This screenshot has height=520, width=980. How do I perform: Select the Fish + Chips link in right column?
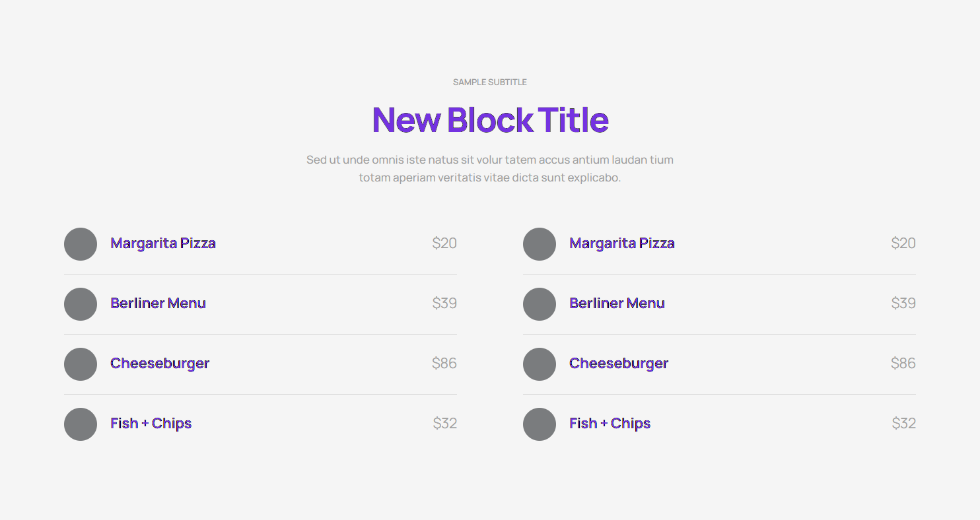[x=610, y=423]
